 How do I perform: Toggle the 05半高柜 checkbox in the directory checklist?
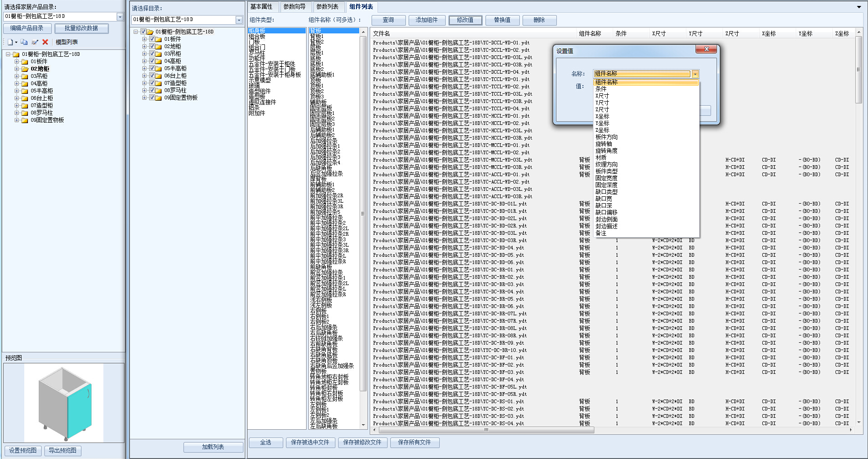click(x=152, y=69)
